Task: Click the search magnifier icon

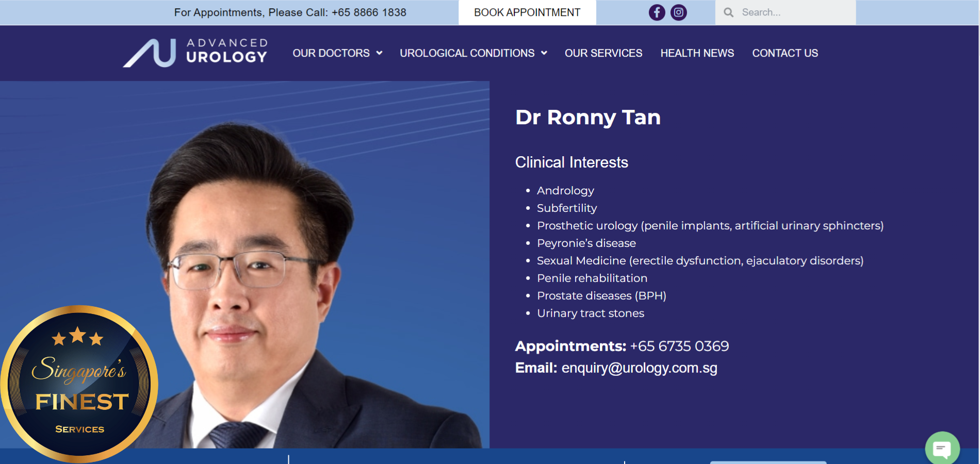Action: point(728,12)
